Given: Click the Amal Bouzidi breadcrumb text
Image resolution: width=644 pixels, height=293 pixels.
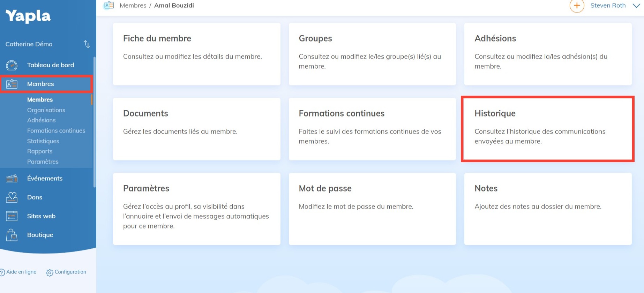Looking at the screenshot, I should pos(174,6).
